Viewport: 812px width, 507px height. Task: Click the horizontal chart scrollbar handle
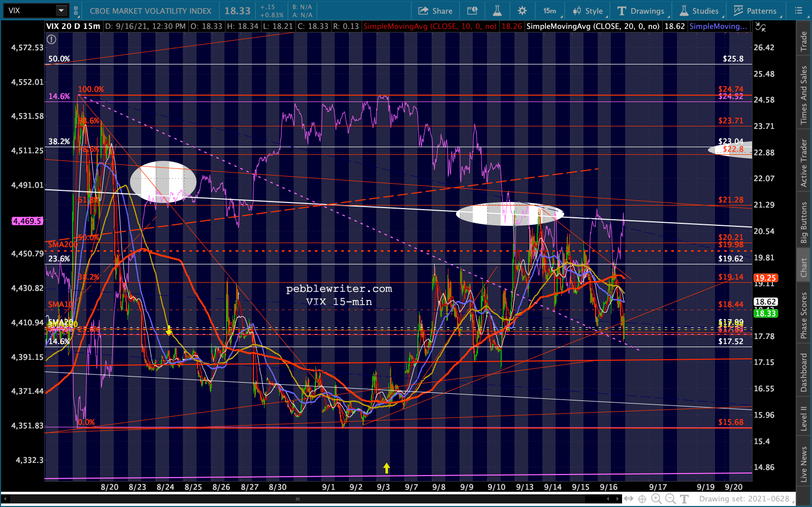pos(298,499)
